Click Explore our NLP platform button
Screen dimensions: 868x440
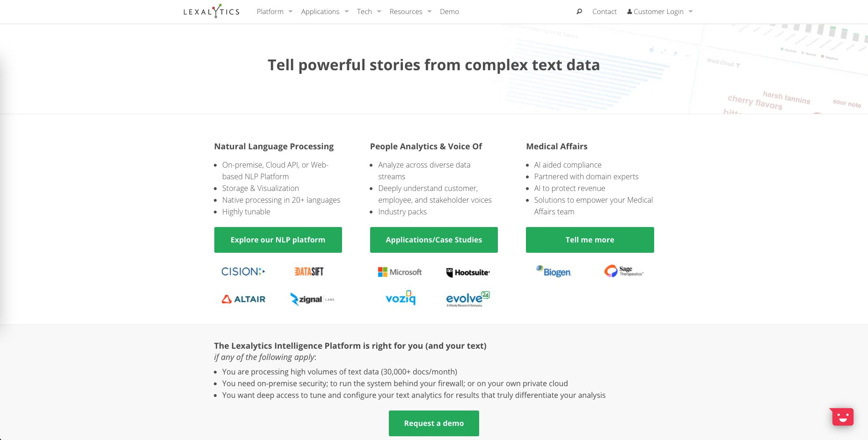click(x=278, y=240)
